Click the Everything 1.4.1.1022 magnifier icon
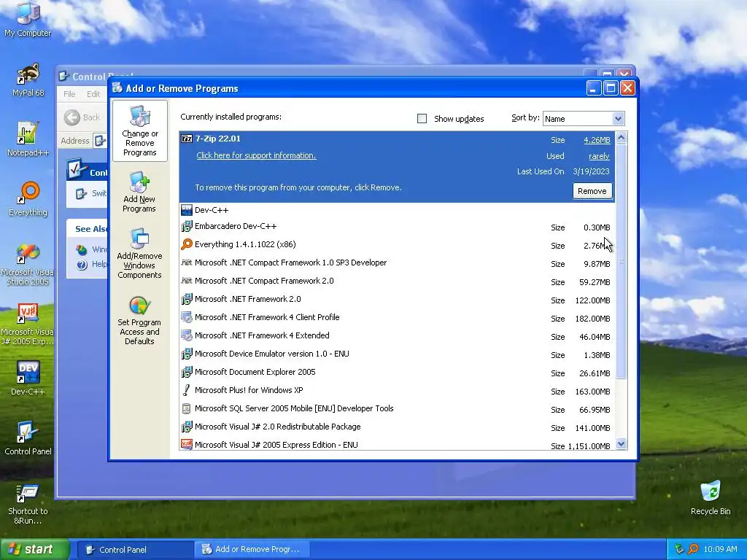This screenshot has width=747, height=560. (x=187, y=244)
